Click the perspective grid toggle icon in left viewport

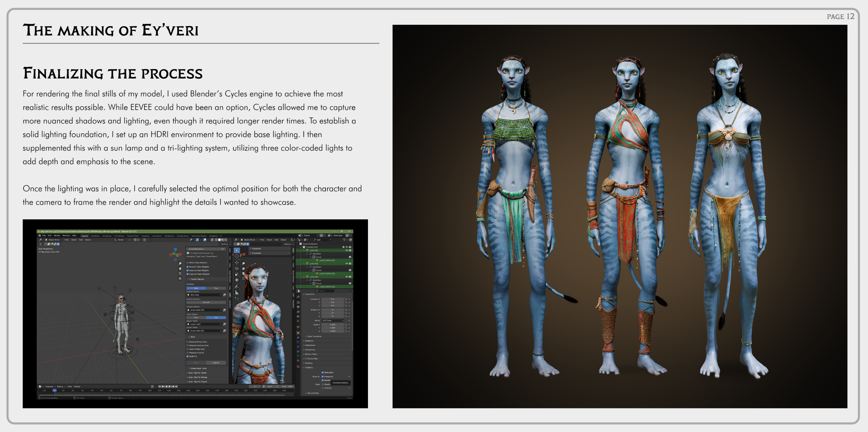(180, 279)
